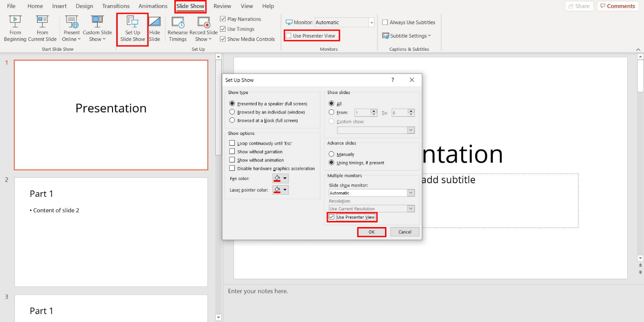Close the Set Up Show dialog
This screenshot has height=322, width=644.
tap(412, 80)
